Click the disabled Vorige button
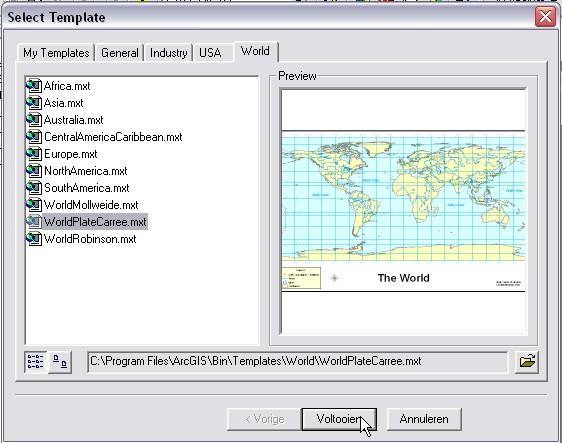 tap(265, 419)
